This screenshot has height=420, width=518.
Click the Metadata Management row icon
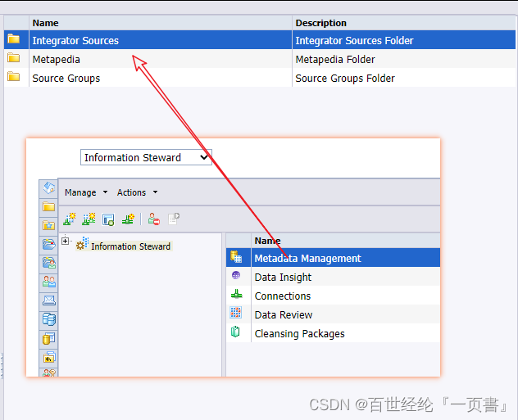(x=236, y=257)
